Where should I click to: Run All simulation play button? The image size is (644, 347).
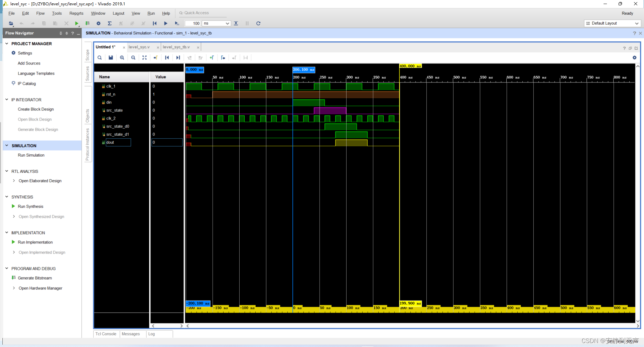166,23
